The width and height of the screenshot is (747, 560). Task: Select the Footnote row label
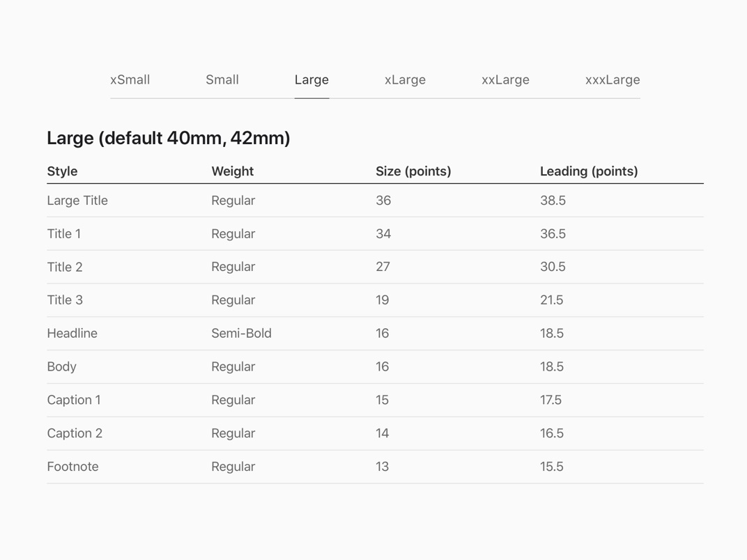[73, 467]
